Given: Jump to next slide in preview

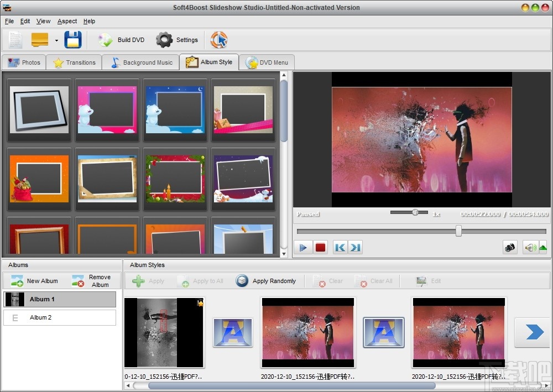Looking at the screenshot, I should click(x=355, y=247).
